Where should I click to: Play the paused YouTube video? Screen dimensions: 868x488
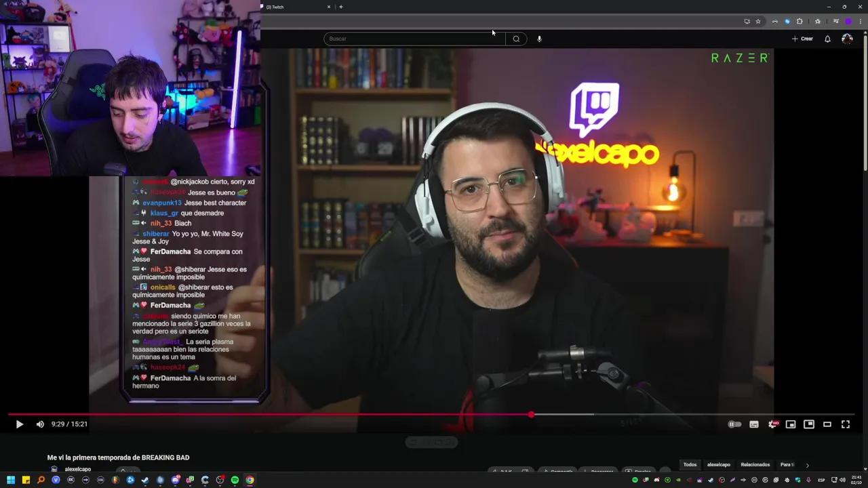coord(19,424)
